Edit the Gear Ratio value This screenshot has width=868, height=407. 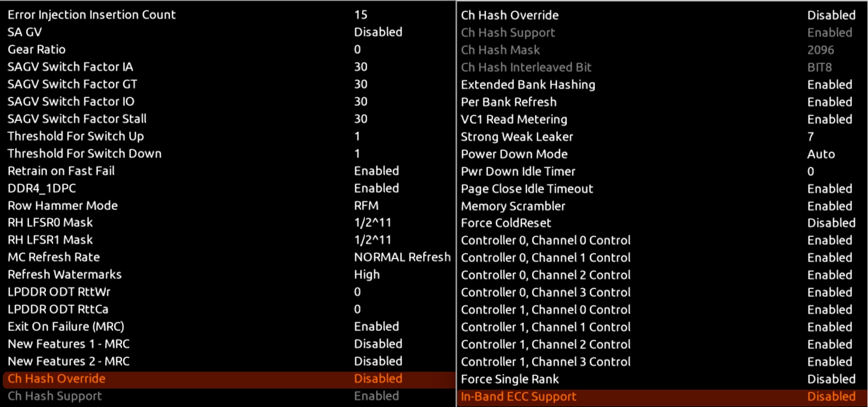point(358,49)
